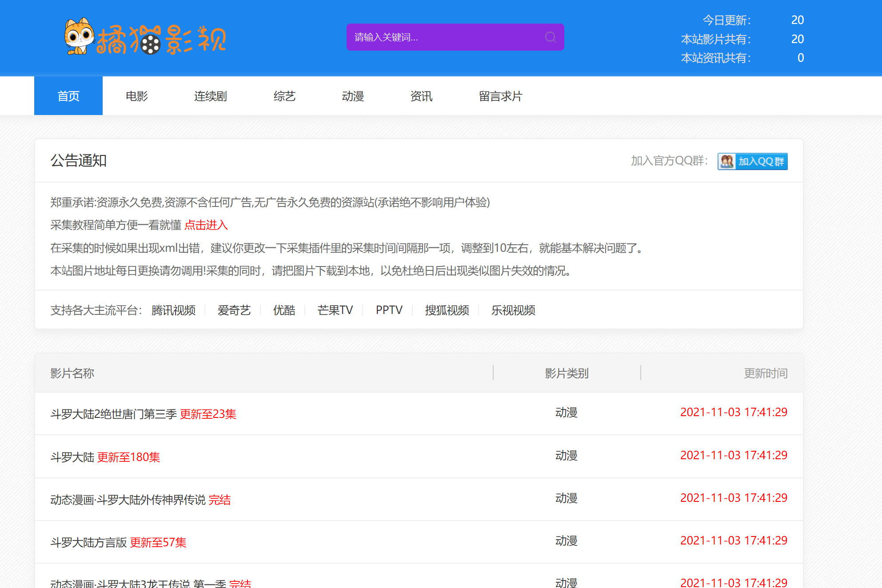Click the 橘猫影视 cat logo
The width and height of the screenshot is (882, 588).
click(142, 38)
